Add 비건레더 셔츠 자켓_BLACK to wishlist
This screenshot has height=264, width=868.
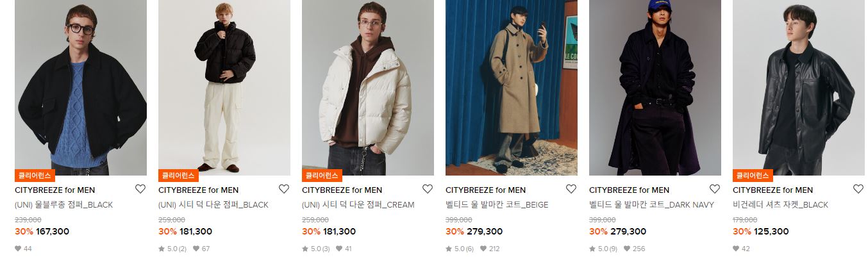pyautogui.click(x=858, y=189)
